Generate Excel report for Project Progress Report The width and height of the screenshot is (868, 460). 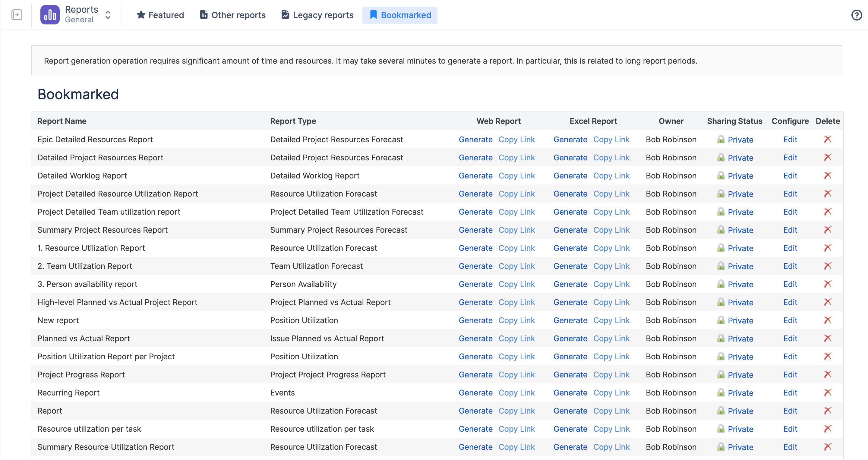[570, 374]
